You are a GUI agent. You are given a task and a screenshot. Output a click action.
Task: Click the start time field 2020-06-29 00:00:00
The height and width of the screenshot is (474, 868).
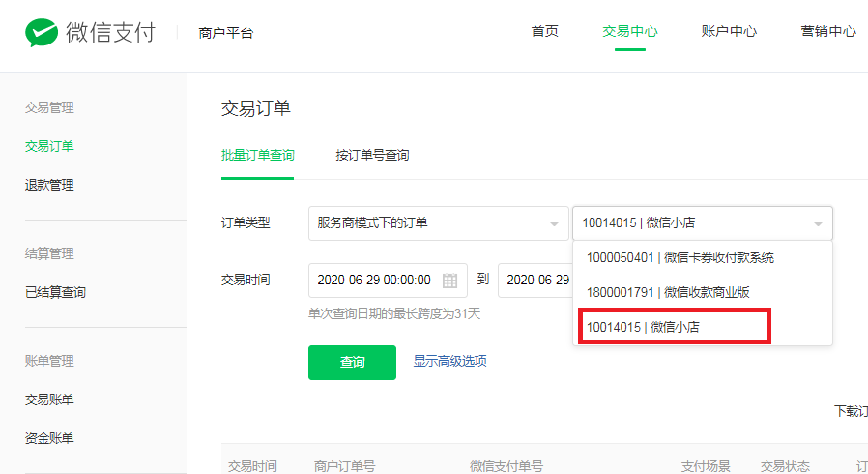pyautogui.click(x=388, y=281)
